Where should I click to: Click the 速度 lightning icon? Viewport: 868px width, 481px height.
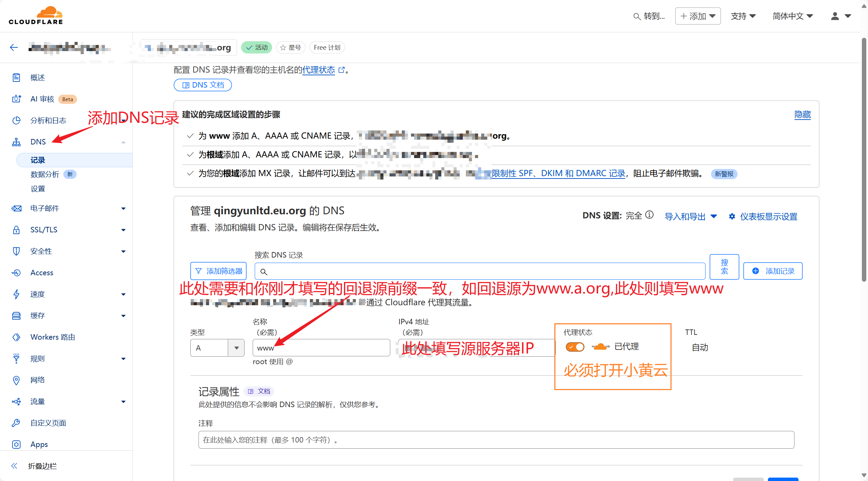point(16,294)
